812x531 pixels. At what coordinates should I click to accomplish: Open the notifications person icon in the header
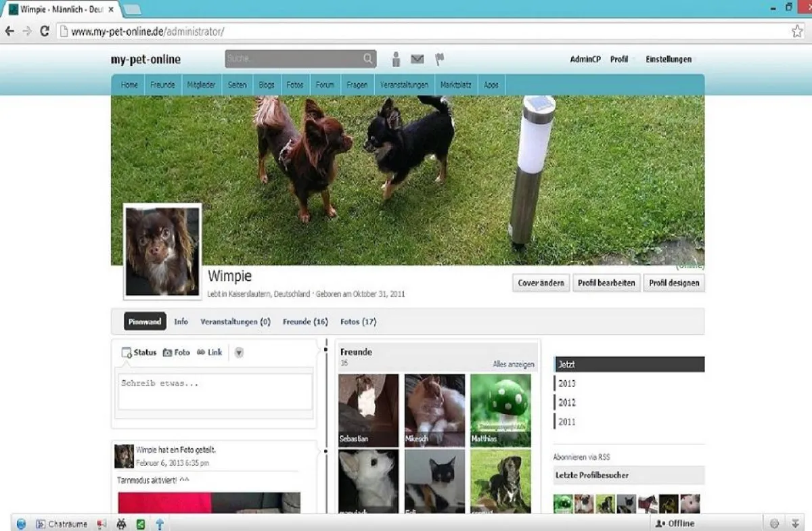[x=395, y=60]
